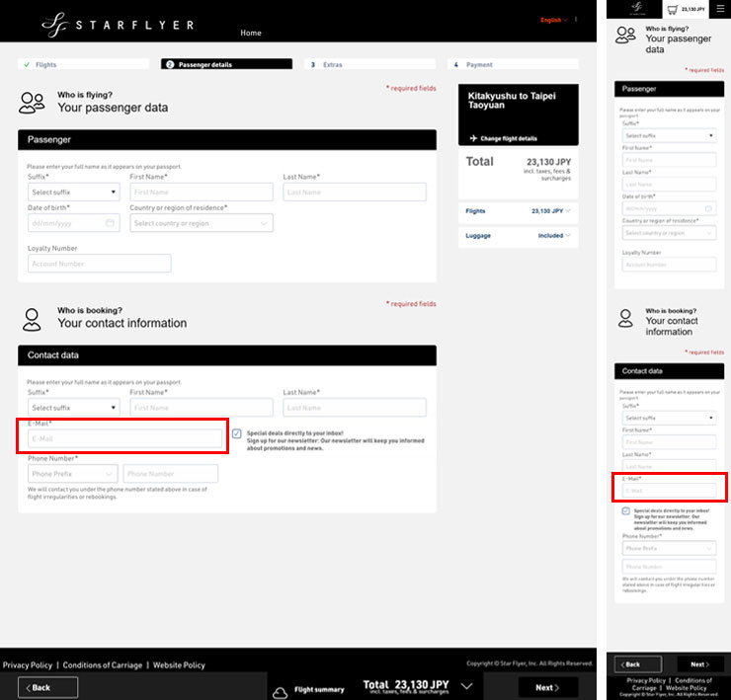Click the desktop Next button

(x=548, y=687)
